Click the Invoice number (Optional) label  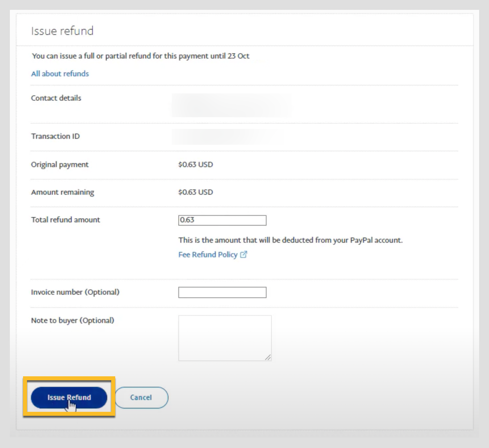coord(75,292)
